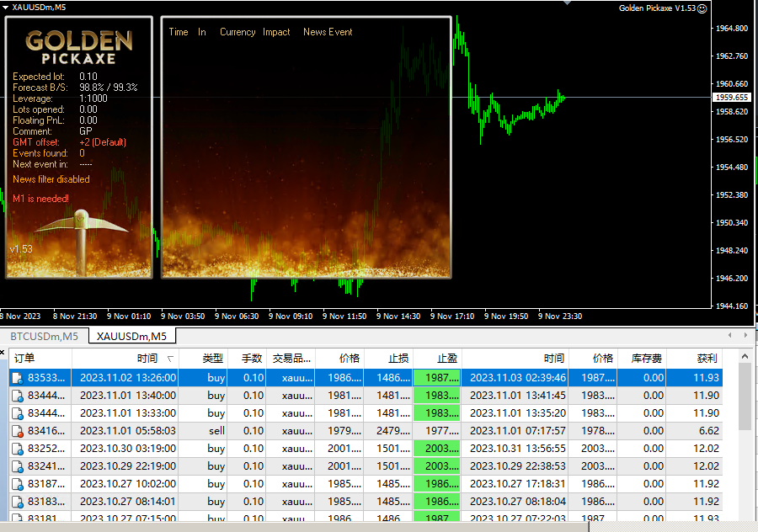Click the 9 Nov 23:30 time axis label
The height and width of the screenshot is (532, 758).
click(560, 316)
